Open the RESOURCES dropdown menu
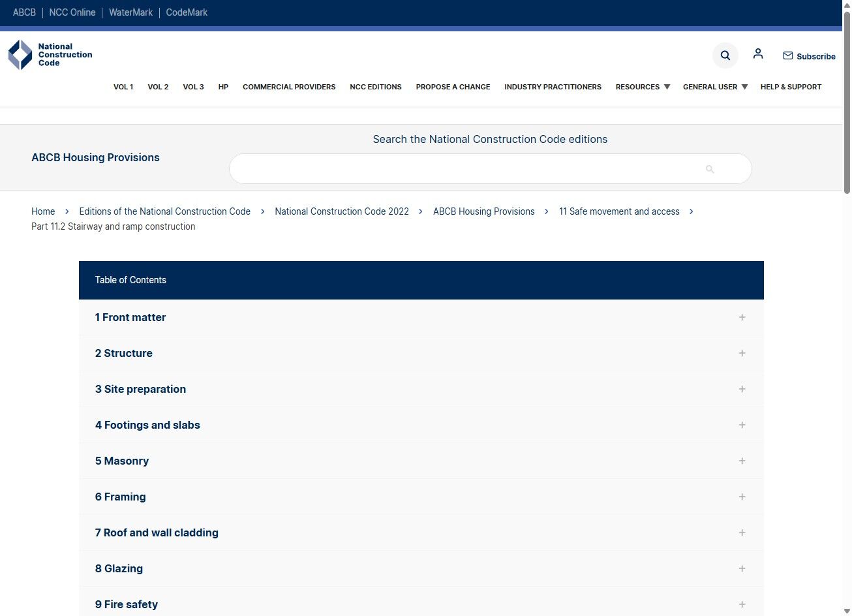Image resolution: width=852 pixels, height=616 pixels. tap(643, 87)
